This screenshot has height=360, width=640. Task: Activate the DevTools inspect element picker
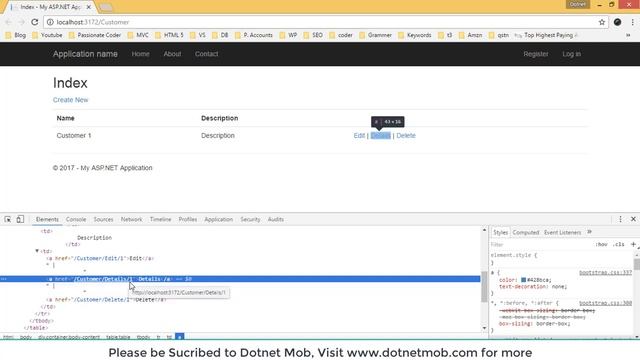[x=8, y=219]
